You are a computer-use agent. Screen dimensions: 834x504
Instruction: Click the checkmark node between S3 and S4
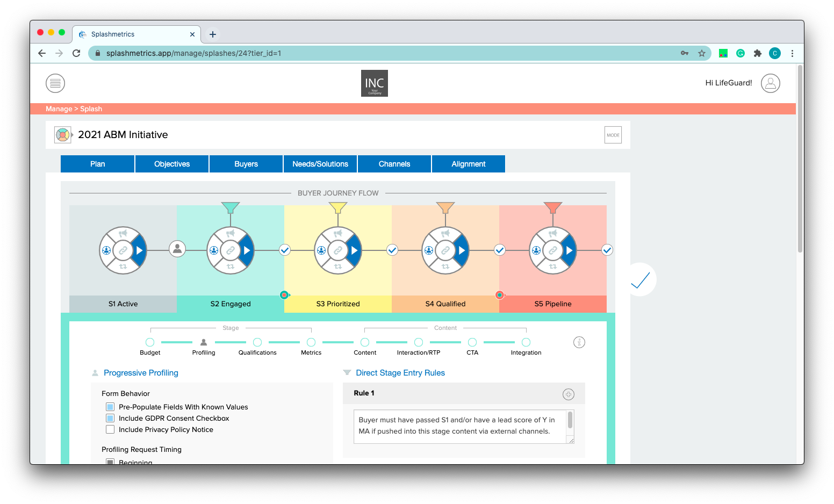pos(392,250)
